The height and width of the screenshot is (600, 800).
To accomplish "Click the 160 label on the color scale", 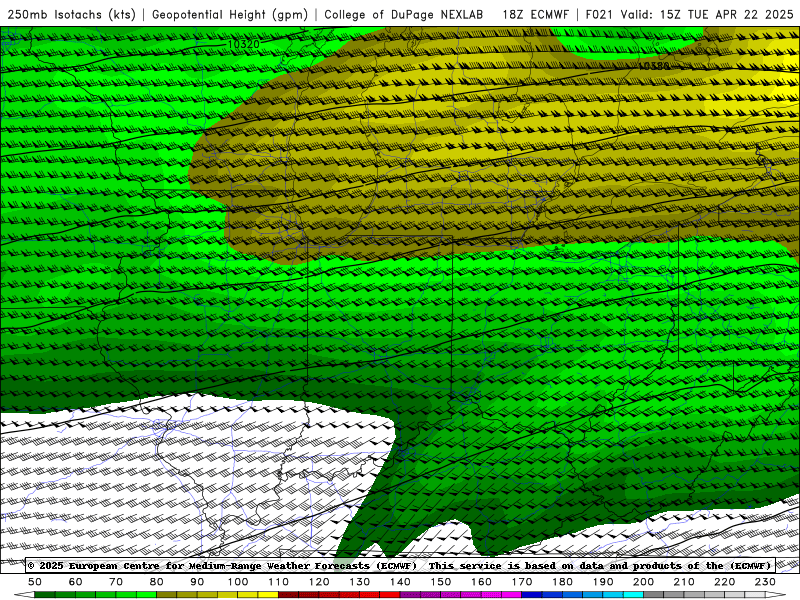I will click(481, 582).
